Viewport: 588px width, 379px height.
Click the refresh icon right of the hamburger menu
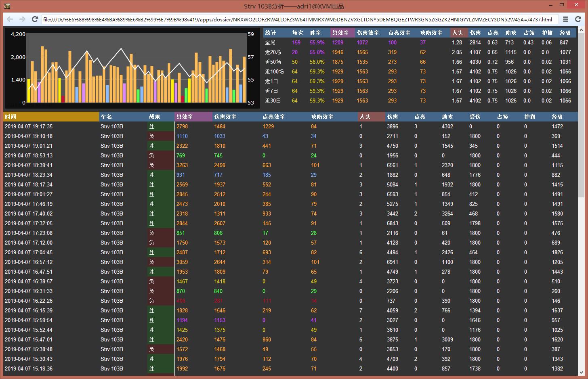tap(578, 19)
